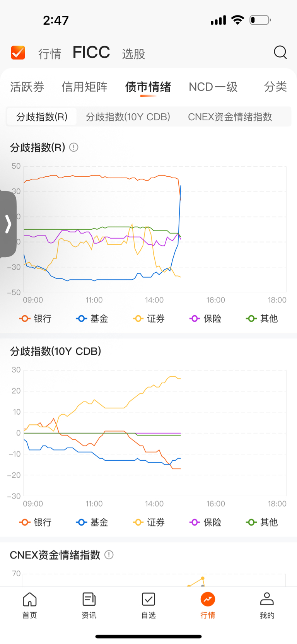Open search with magnifier icon
Screen dimensions: 297x644
pyautogui.click(x=280, y=52)
